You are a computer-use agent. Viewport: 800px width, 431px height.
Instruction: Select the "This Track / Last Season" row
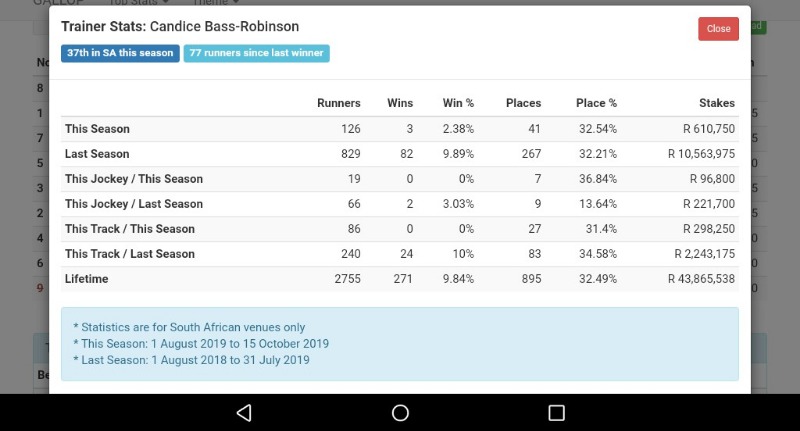[130, 254]
